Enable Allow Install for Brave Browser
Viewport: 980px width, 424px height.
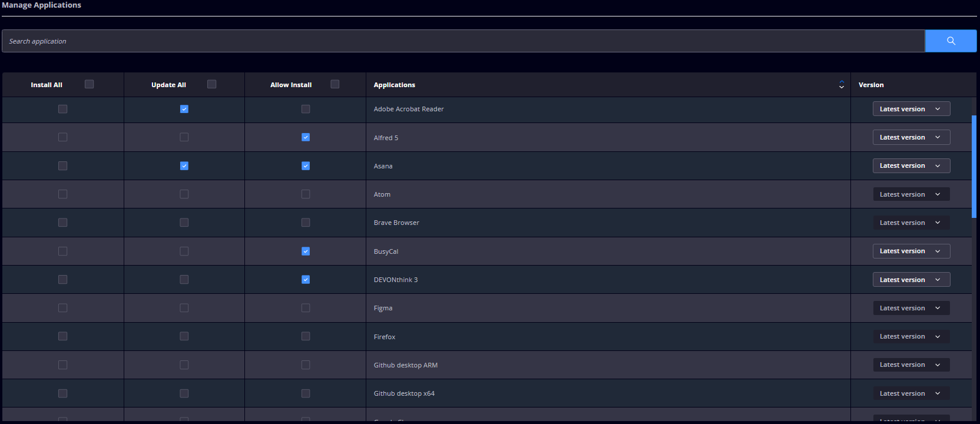[x=306, y=223]
